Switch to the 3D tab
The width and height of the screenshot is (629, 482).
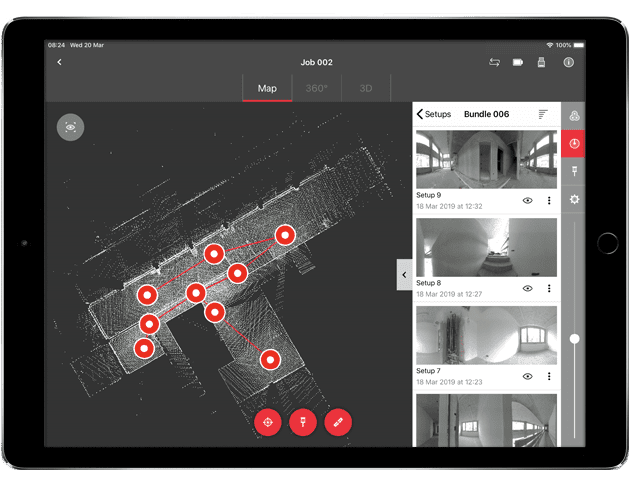366,88
